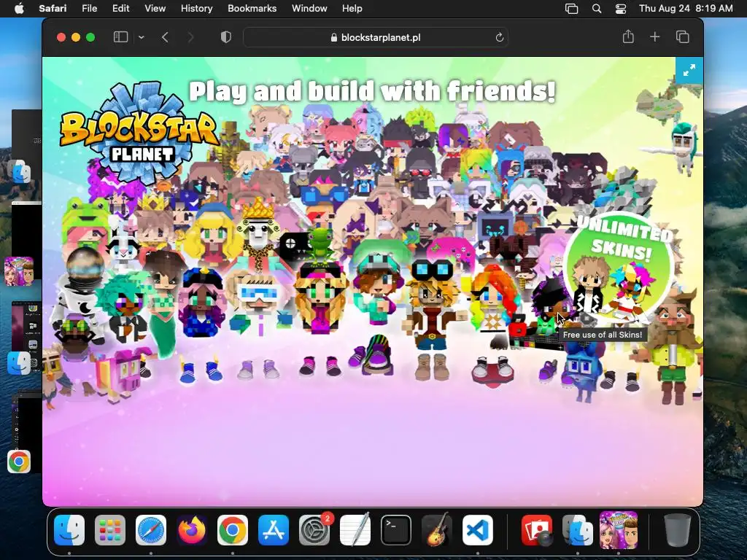Click the Unlimited Skins badge
The height and width of the screenshot is (560, 747).
click(620, 267)
